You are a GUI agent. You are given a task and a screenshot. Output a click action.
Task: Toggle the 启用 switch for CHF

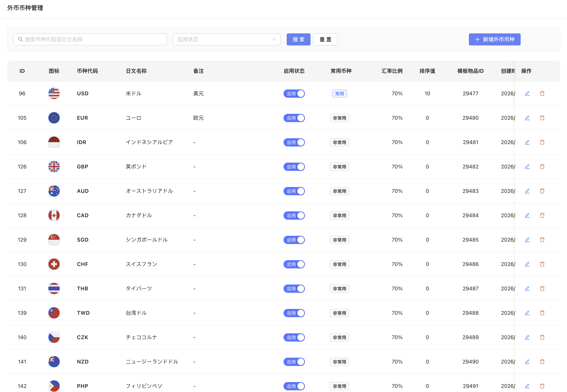(x=294, y=264)
